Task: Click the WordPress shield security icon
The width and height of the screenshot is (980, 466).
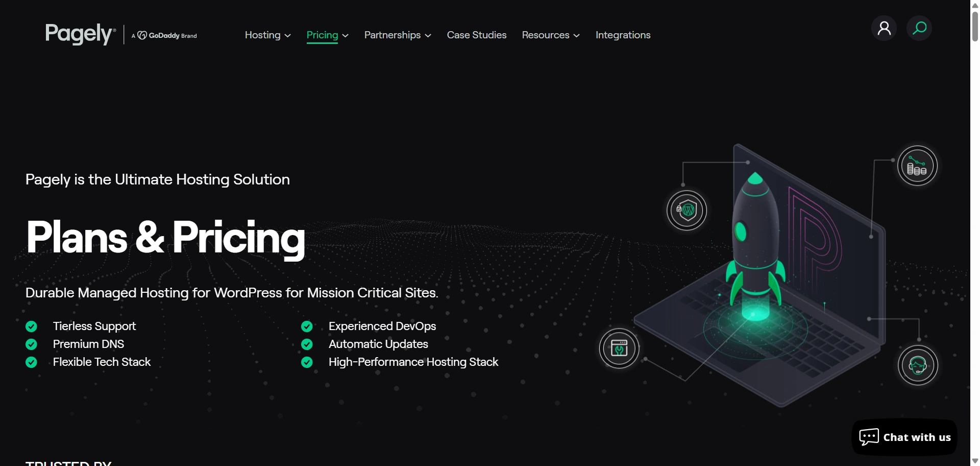Action: tap(687, 210)
